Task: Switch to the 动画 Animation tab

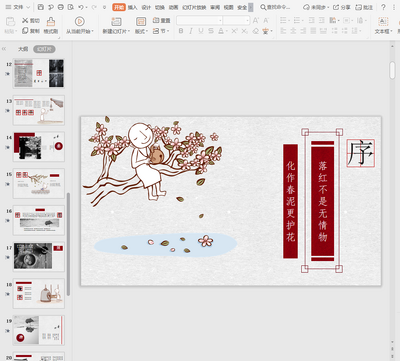Action: click(x=173, y=7)
